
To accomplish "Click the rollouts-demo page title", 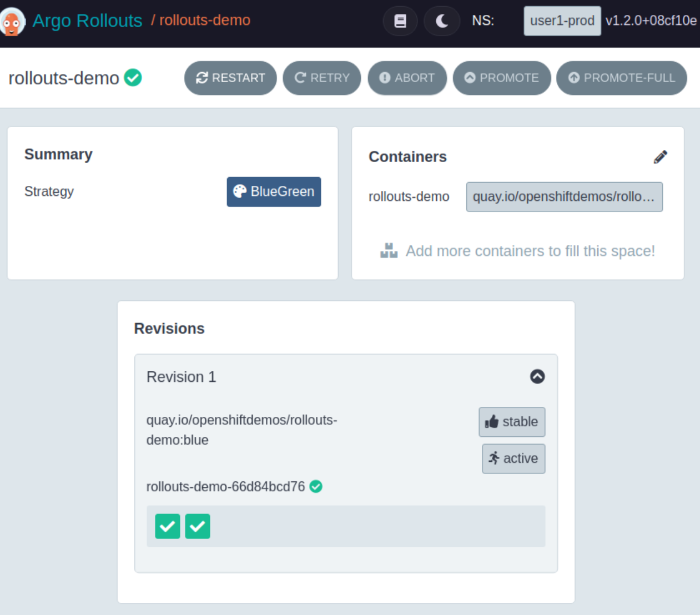I will pyautogui.click(x=64, y=78).
